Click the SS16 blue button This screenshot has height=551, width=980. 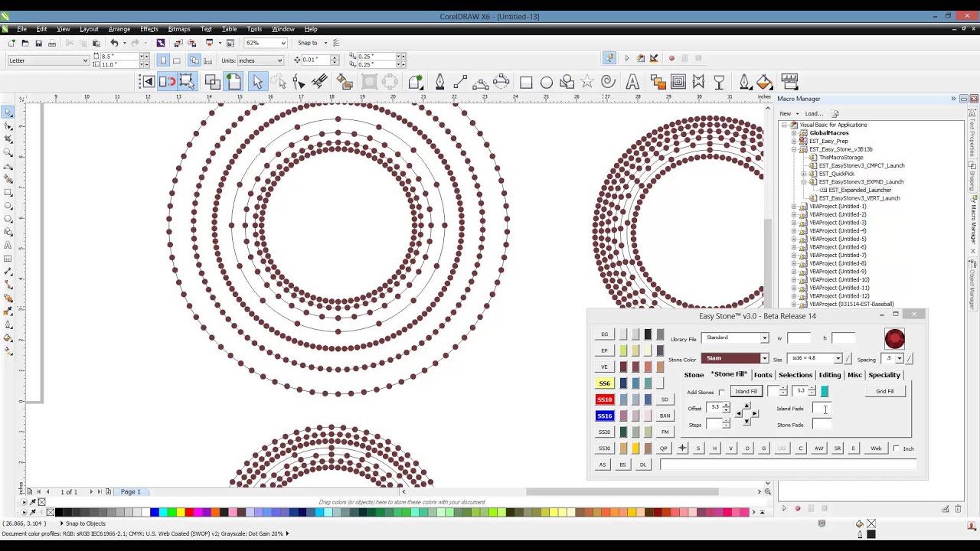pyautogui.click(x=605, y=416)
